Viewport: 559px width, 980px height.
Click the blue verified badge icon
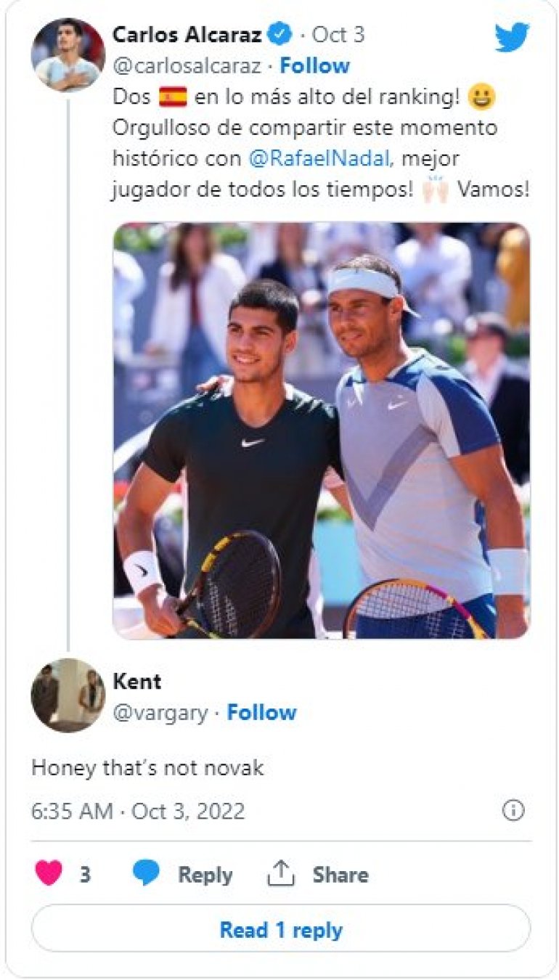(x=280, y=33)
